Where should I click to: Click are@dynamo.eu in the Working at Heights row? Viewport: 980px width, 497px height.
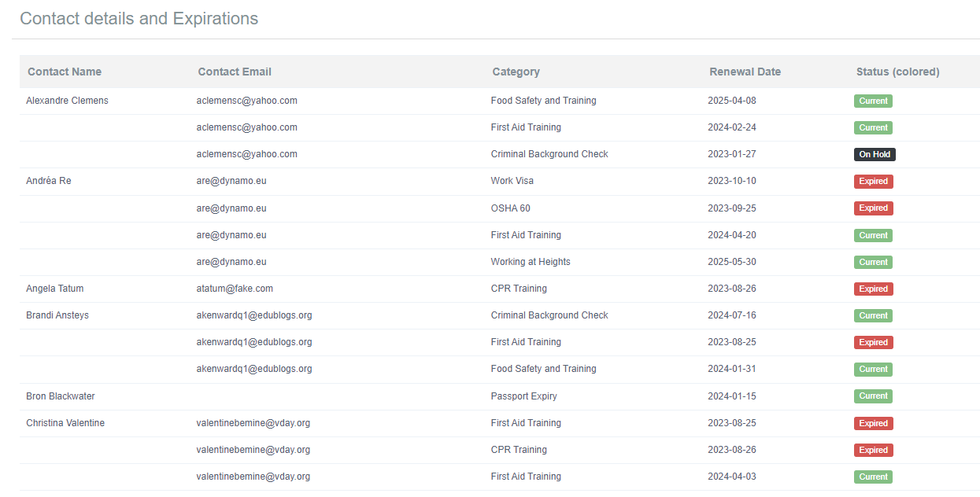point(231,262)
